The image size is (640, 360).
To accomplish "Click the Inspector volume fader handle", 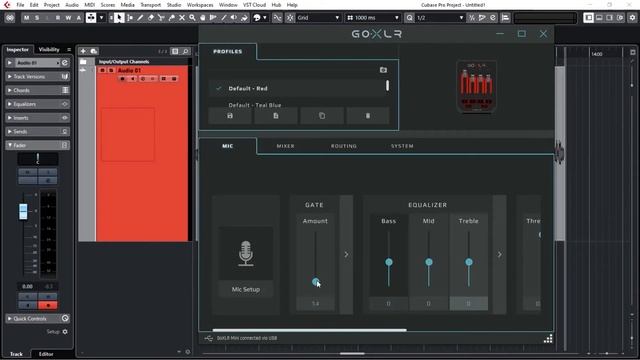I will 23,211.
